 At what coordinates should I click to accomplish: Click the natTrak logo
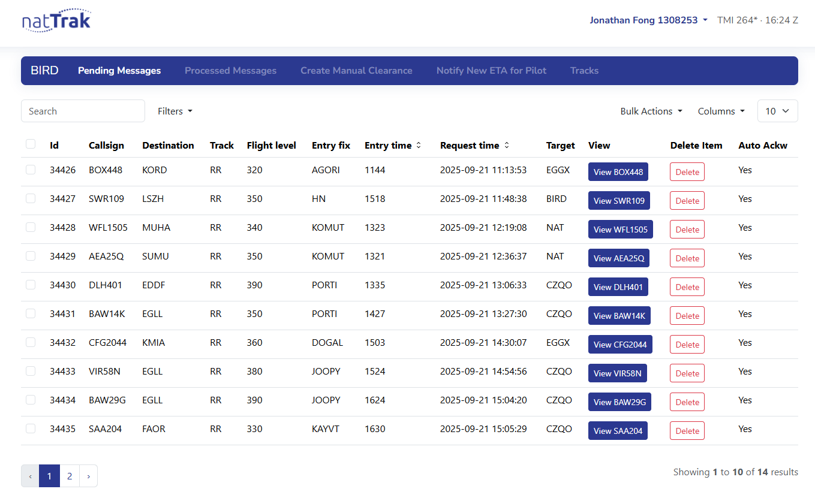56,20
